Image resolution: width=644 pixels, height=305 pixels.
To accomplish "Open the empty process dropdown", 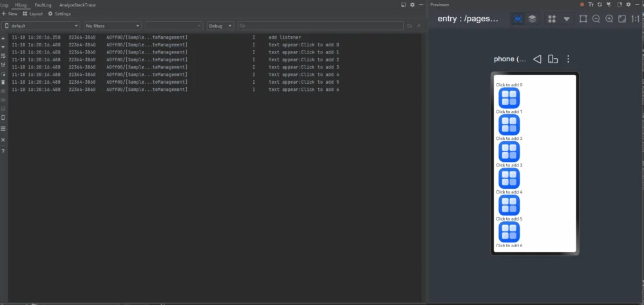I will click(x=174, y=26).
